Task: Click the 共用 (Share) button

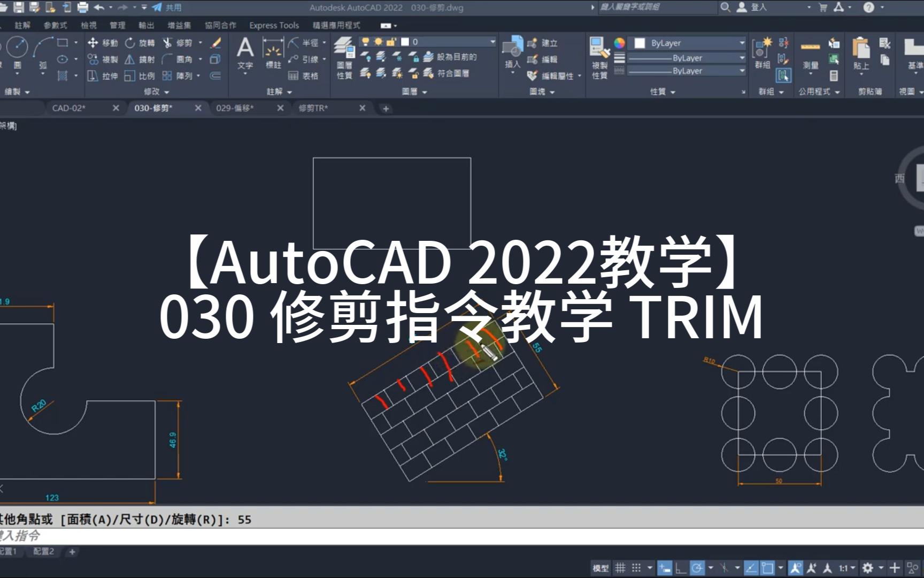Action: pyautogui.click(x=166, y=7)
